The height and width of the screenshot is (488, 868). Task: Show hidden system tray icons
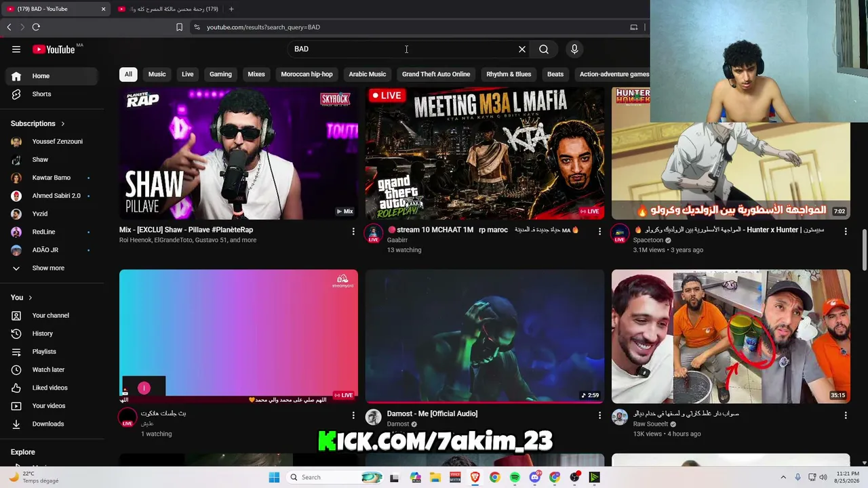coord(783,477)
